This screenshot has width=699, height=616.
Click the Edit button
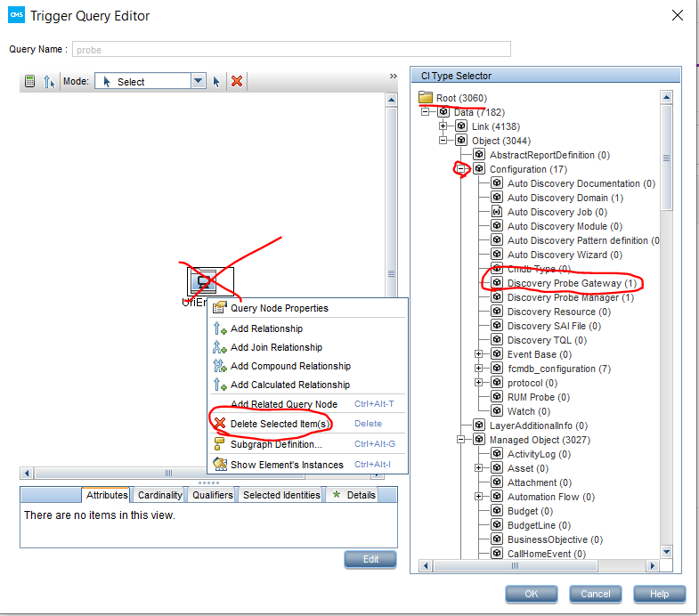[x=370, y=559]
